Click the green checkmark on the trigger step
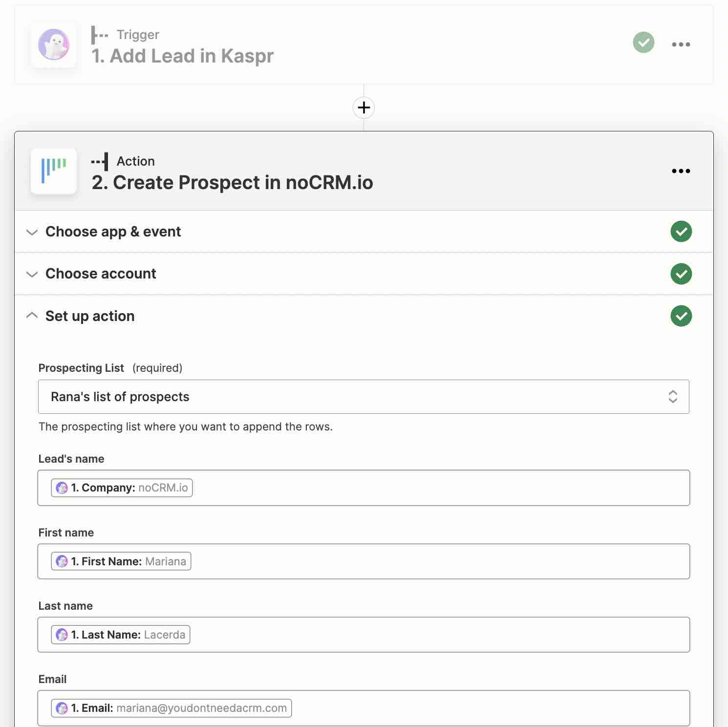 [x=643, y=43]
